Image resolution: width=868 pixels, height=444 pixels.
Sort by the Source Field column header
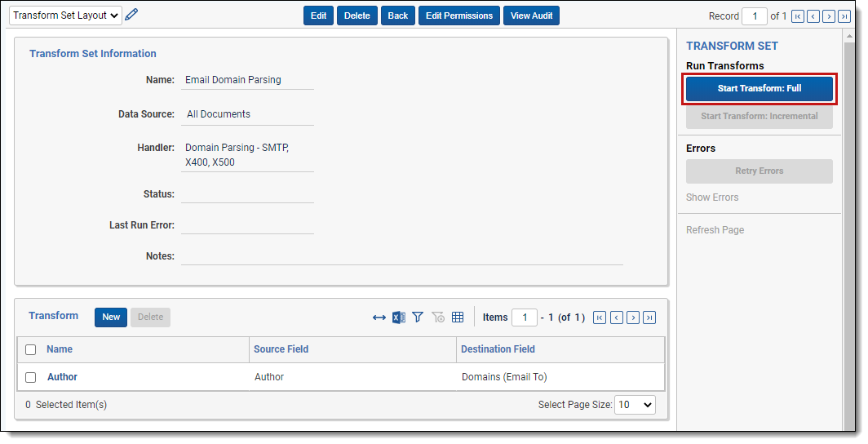[281, 349]
